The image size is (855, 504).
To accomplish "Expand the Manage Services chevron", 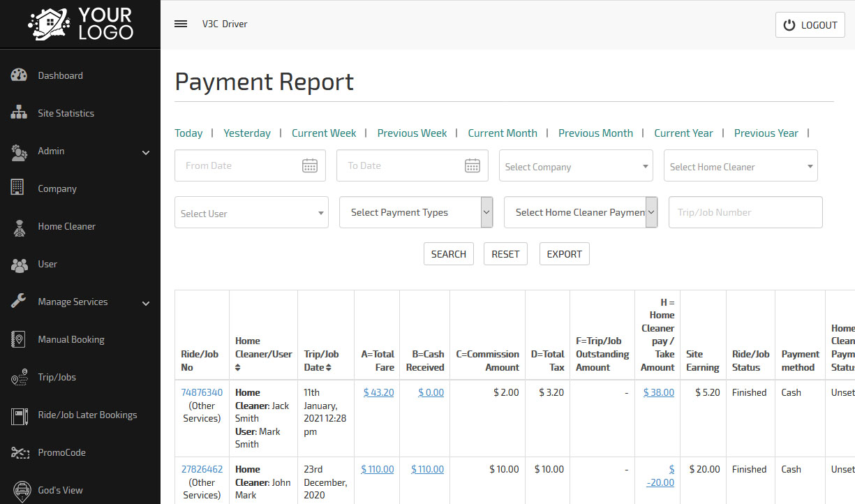I will (146, 303).
